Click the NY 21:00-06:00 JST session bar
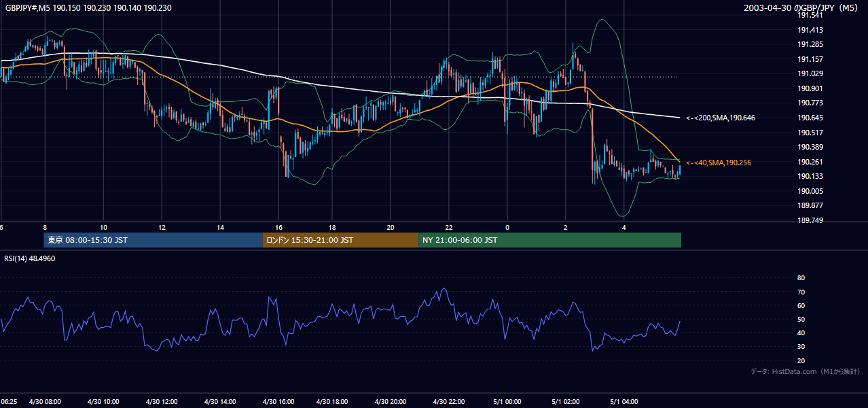Screen dimensions: 868x408 pyautogui.click(x=549, y=240)
